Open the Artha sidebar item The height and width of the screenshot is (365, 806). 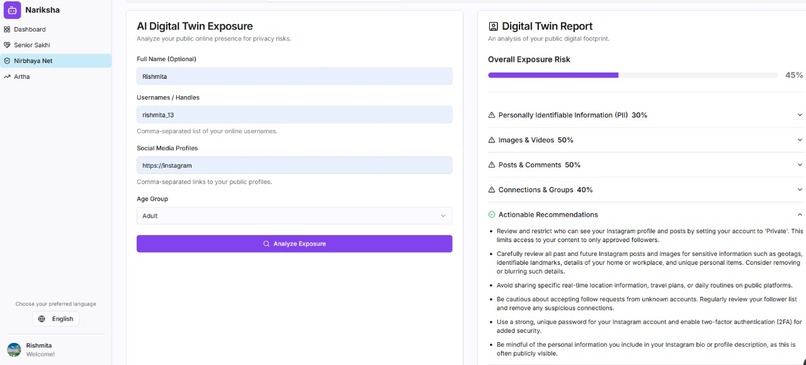click(x=56, y=77)
